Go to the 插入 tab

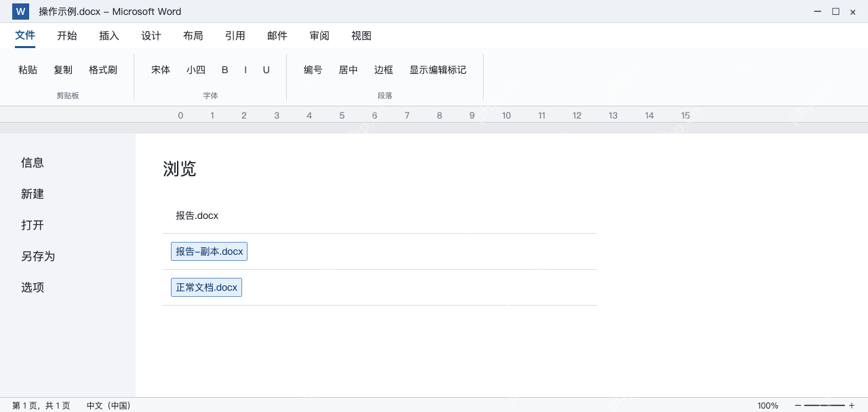click(109, 36)
